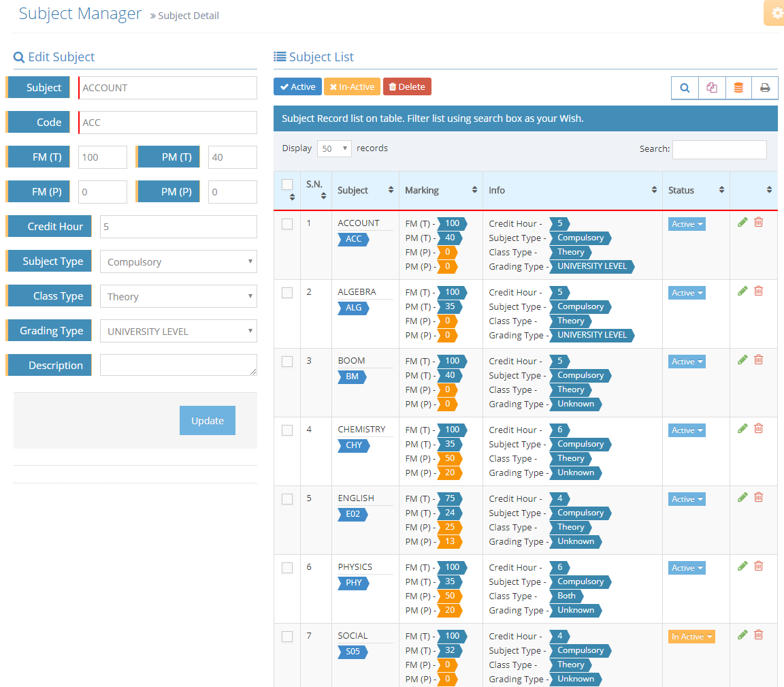Click the copy icon in list toolbar
784x687 pixels.
tap(712, 88)
